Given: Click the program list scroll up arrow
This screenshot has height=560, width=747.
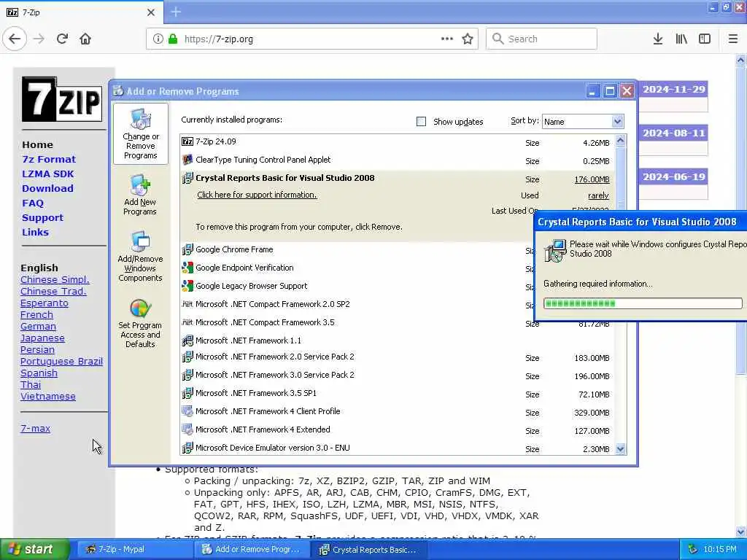Looking at the screenshot, I should [620, 140].
